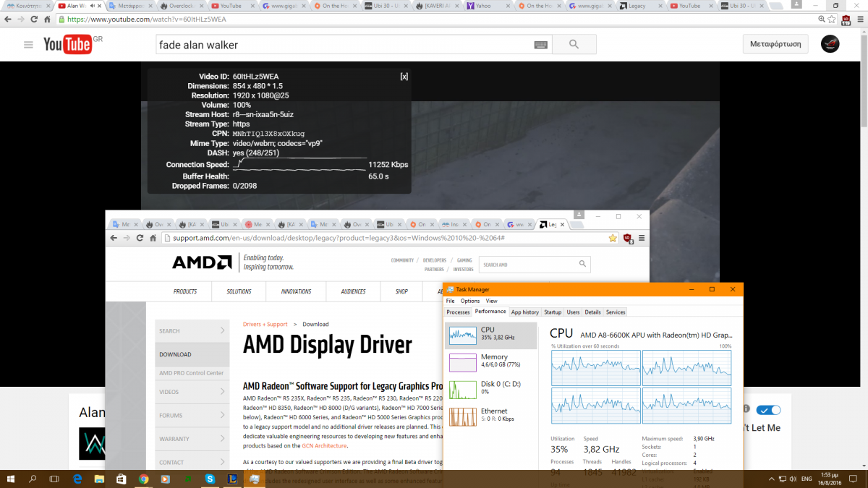Launch Microsoft Edge from the taskbar
The width and height of the screenshot is (868, 488).
[x=77, y=479]
